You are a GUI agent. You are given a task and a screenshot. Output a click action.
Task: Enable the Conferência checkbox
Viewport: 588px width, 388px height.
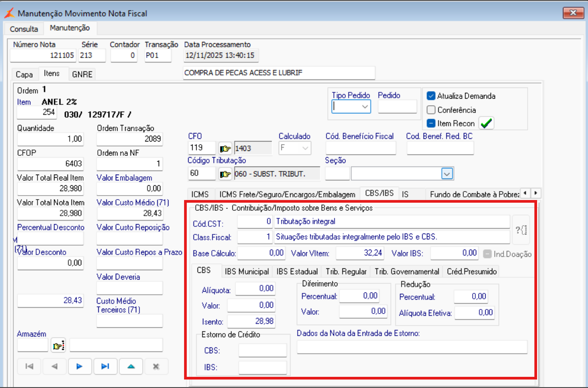pos(431,110)
